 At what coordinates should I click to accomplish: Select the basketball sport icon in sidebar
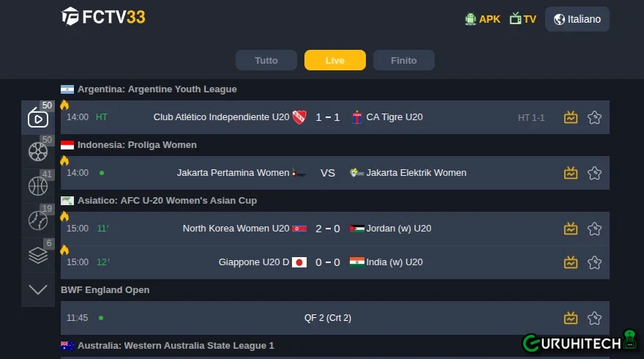point(38,186)
